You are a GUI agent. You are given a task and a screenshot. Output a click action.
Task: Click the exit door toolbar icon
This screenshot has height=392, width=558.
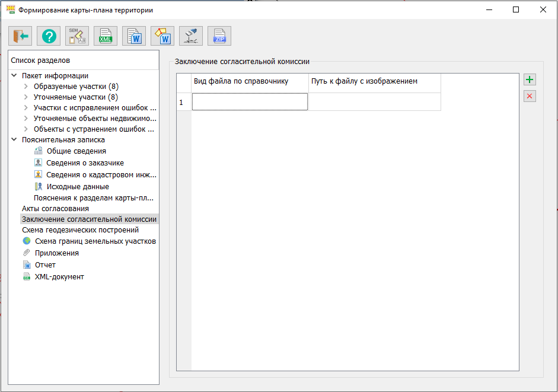tap(20, 36)
